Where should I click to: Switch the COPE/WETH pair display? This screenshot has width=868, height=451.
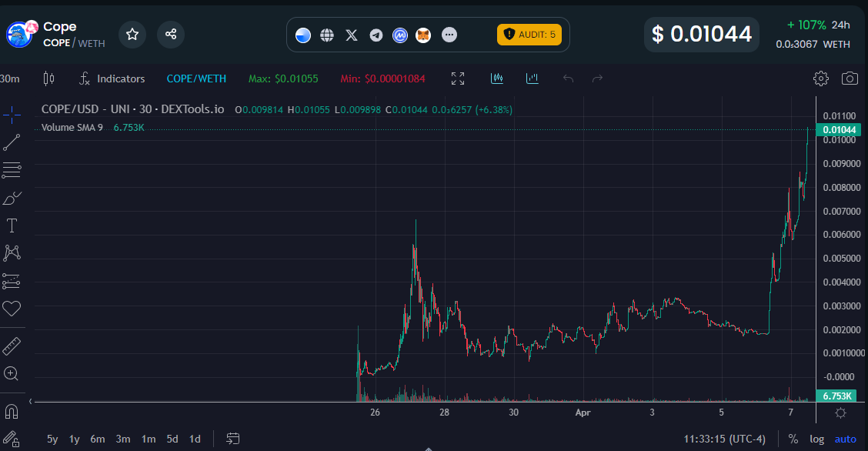196,79
